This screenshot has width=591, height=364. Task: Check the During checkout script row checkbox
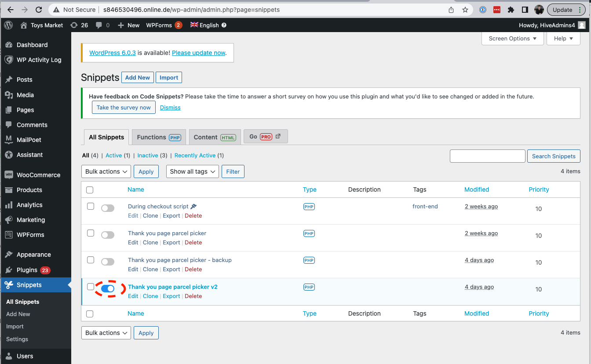point(91,206)
